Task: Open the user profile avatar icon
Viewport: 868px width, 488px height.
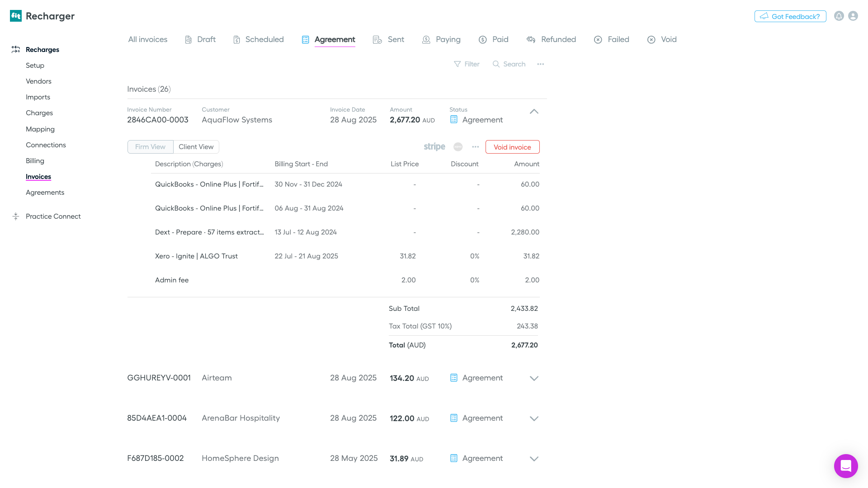Action: coord(853,16)
